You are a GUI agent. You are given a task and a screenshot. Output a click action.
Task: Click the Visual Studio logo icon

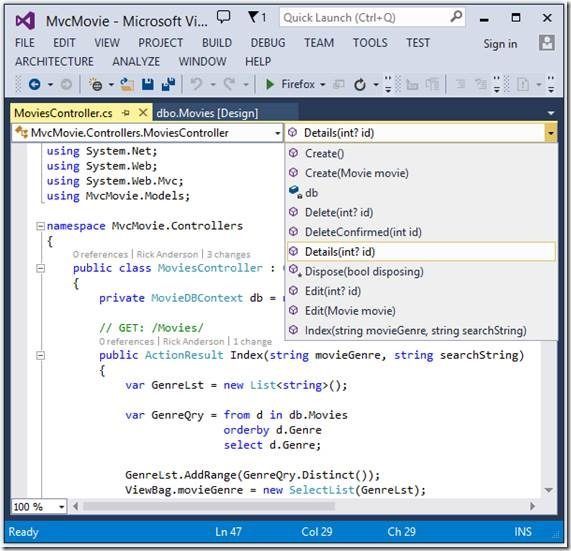(x=25, y=20)
